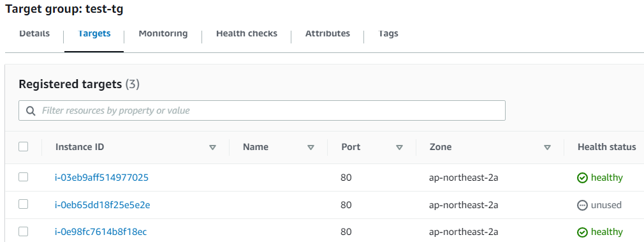Select all targets with header checkbox

click(x=24, y=146)
